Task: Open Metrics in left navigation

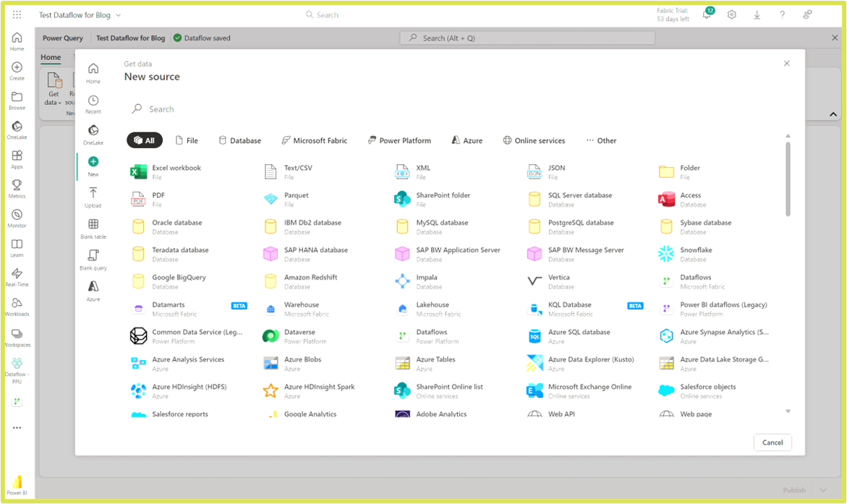Action: [17, 189]
